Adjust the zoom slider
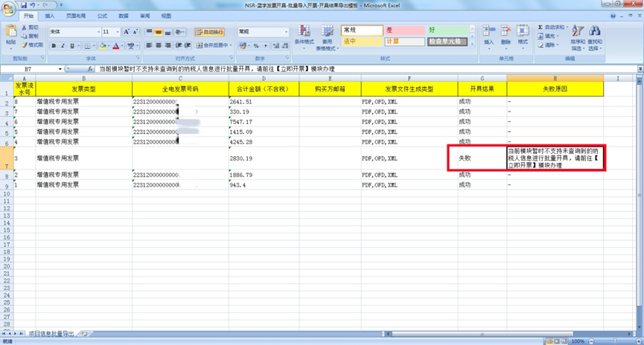Screen dimensions: 644x345 tap(615, 341)
